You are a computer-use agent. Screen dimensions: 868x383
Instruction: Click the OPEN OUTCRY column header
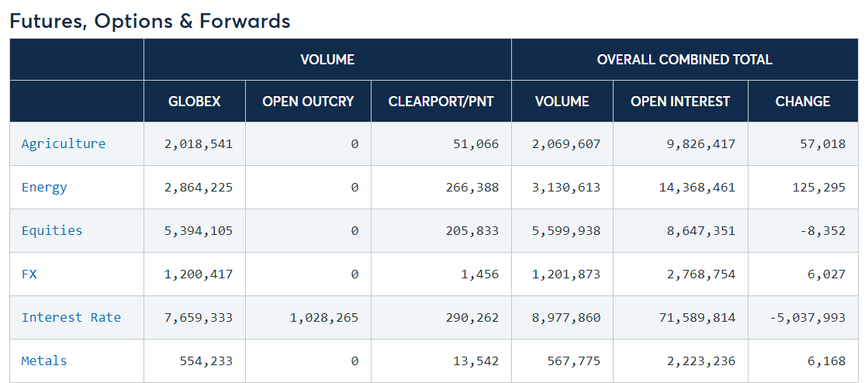(x=308, y=102)
